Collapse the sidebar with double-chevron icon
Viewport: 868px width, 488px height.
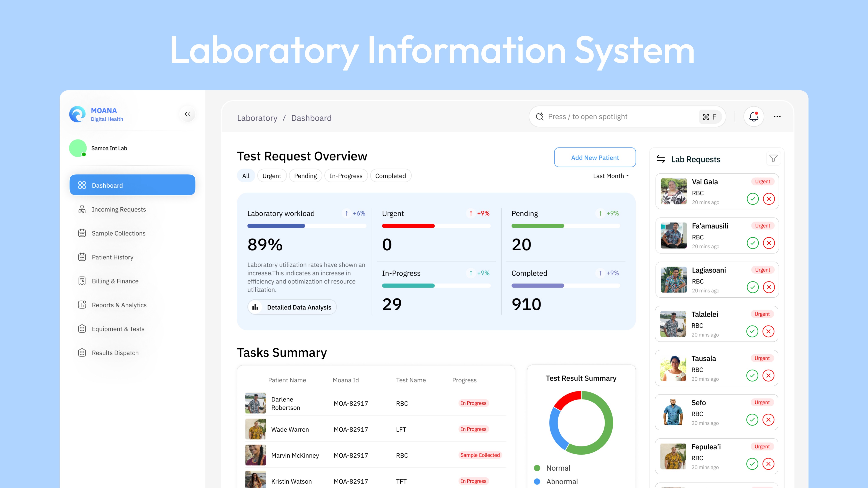coord(187,114)
